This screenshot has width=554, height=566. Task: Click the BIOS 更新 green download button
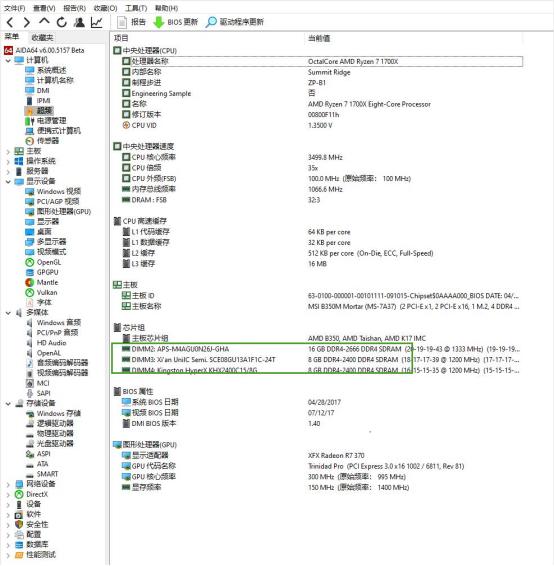click(x=176, y=22)
